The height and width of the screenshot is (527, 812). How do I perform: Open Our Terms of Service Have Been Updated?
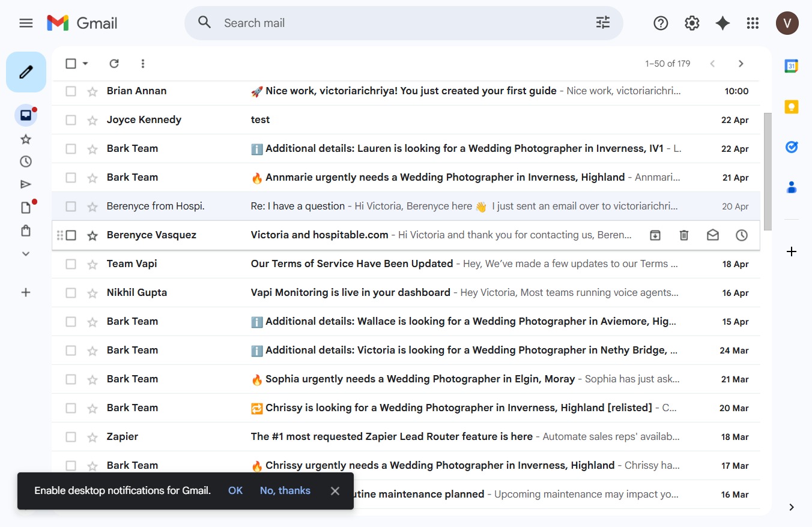pyautogui.click(x=406, y=264)
